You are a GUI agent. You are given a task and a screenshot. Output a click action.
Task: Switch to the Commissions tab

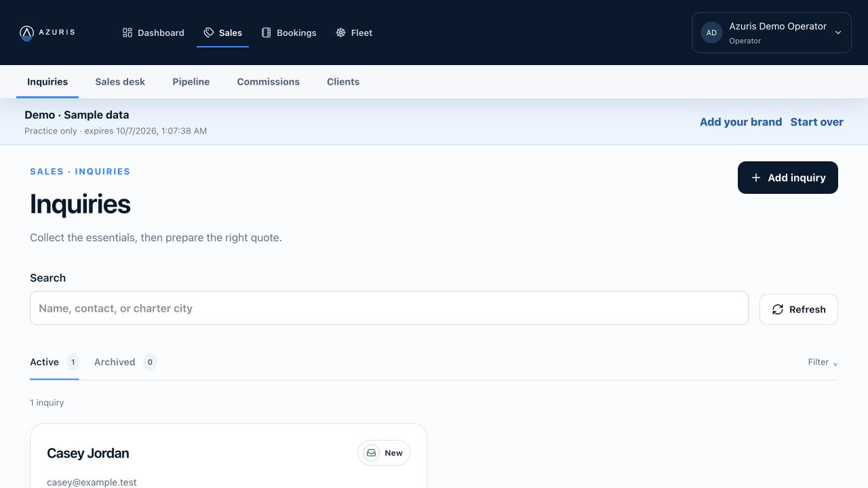269,81
